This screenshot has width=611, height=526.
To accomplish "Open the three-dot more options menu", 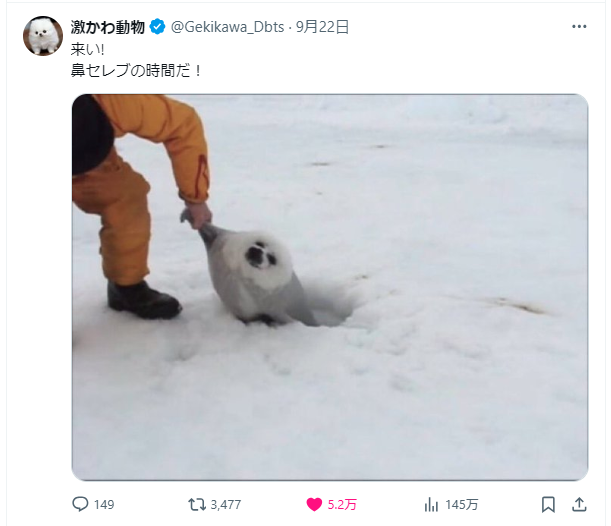I will [x=579, y=26].
